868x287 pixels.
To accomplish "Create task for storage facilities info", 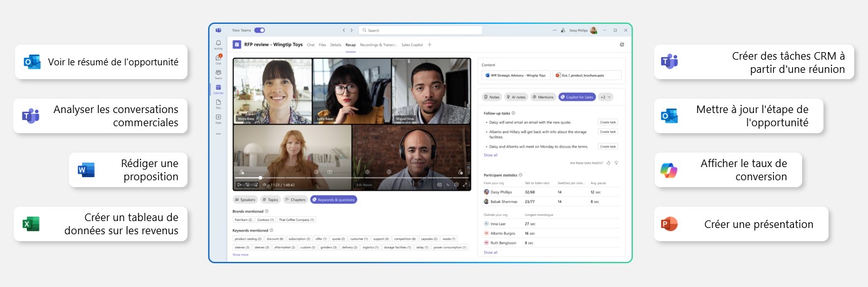I will 608,131.
